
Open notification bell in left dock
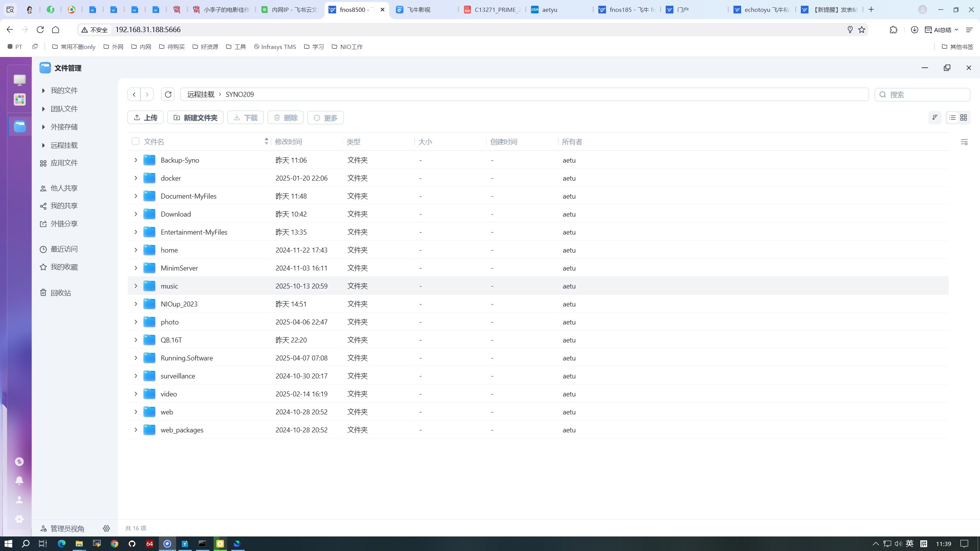[x=19, y=481]
